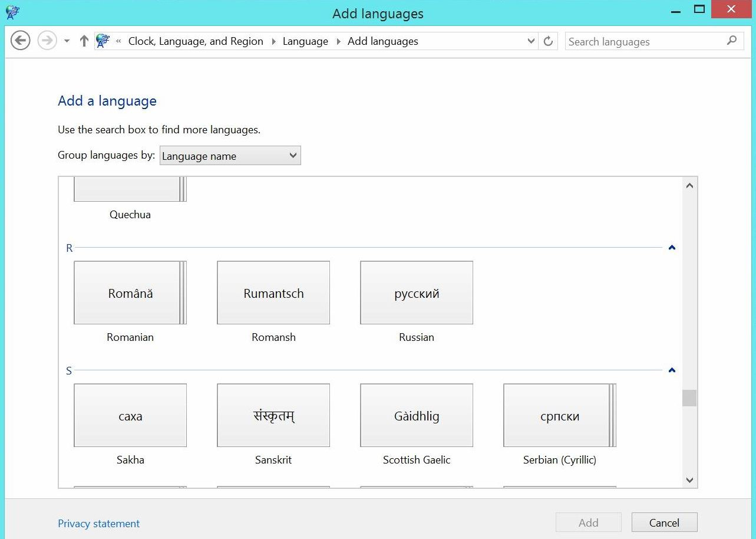Pick the Sakha language tile
Image resolution: width=756 pixels, height=539 pixels.
pos(130,416)
